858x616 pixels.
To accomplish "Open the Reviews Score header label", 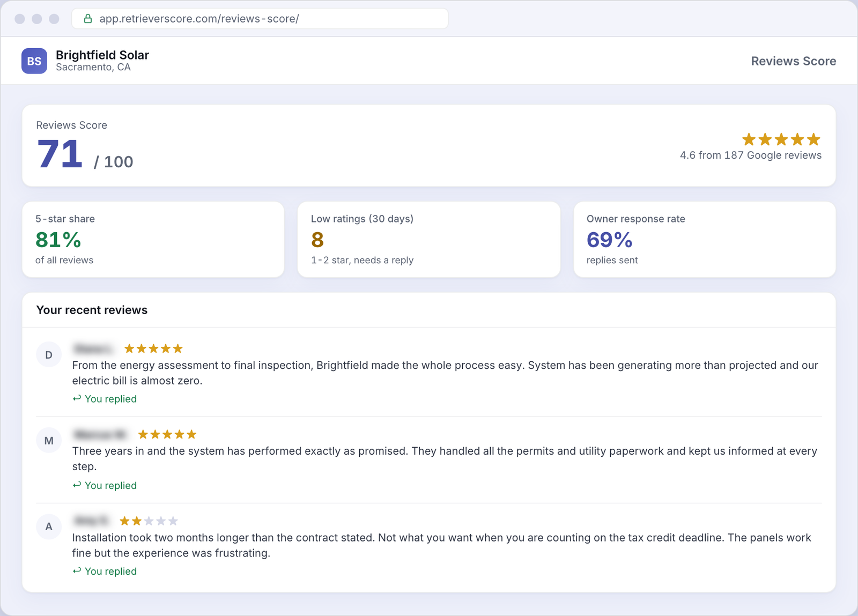I will point(793,61).
